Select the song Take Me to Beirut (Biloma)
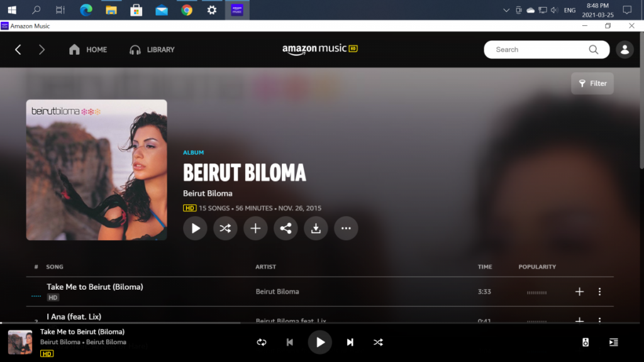The width and height of the screenshot is (644, 362). pyautogui.click(x=95, y=287)
